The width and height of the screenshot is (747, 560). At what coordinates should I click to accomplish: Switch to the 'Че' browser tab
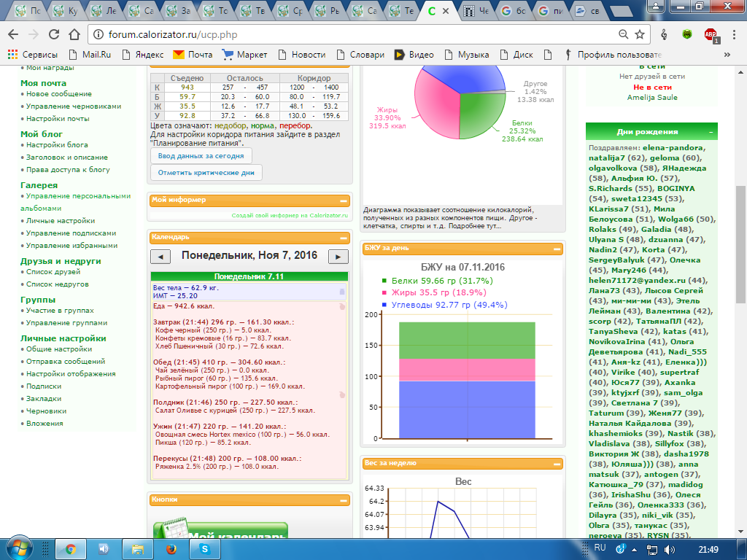tap(476, 10)
